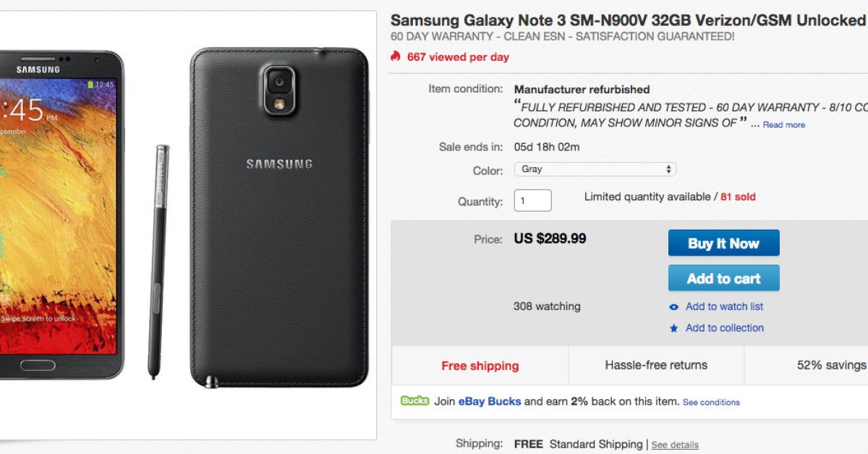Click the red flame viewed-per-day icon
This screenshot has width=868, height=454.
tap(395, 56)
